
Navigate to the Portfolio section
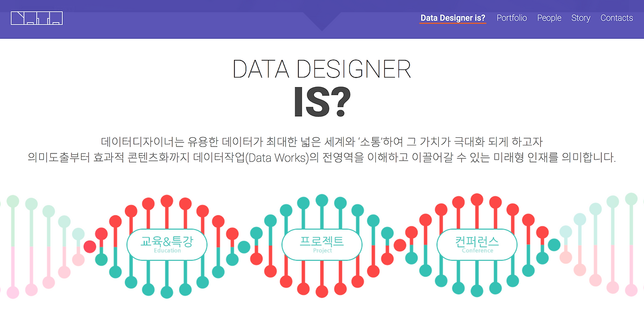[512, 18]
